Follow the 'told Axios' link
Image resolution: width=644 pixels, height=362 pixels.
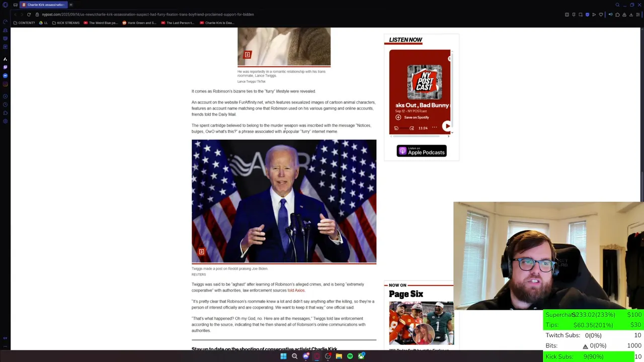point(296,290)
